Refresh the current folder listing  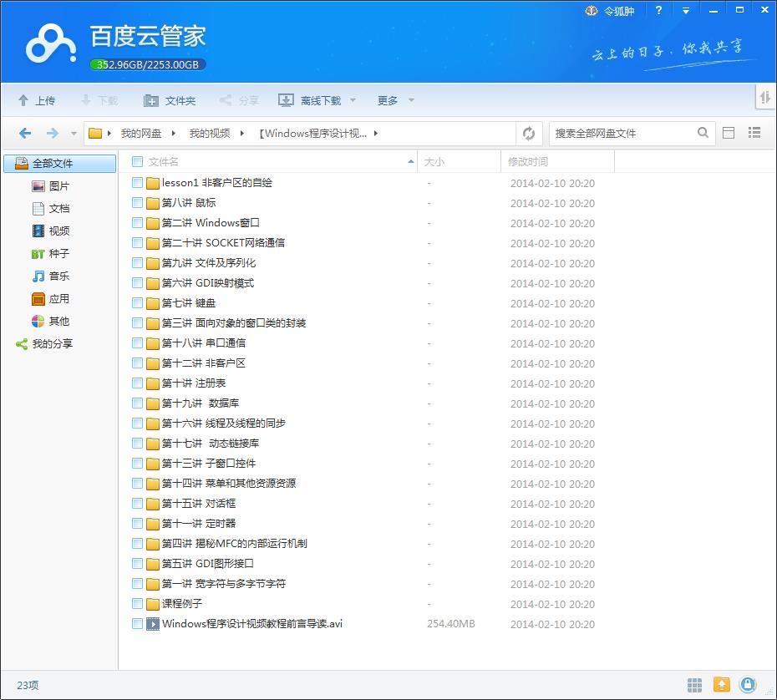pyautogui.click(x=529, y=134)
